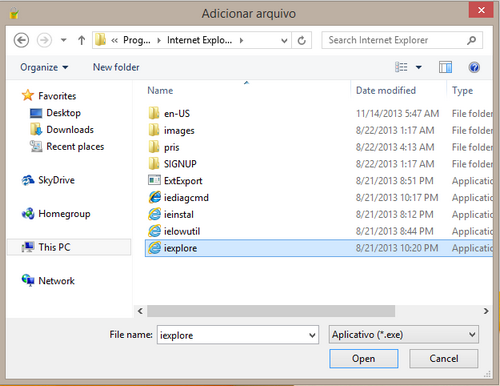This screenshot has height=386, width=500.
Task: Open the recent locations dropdown arrow
Action: coord(63,40)
